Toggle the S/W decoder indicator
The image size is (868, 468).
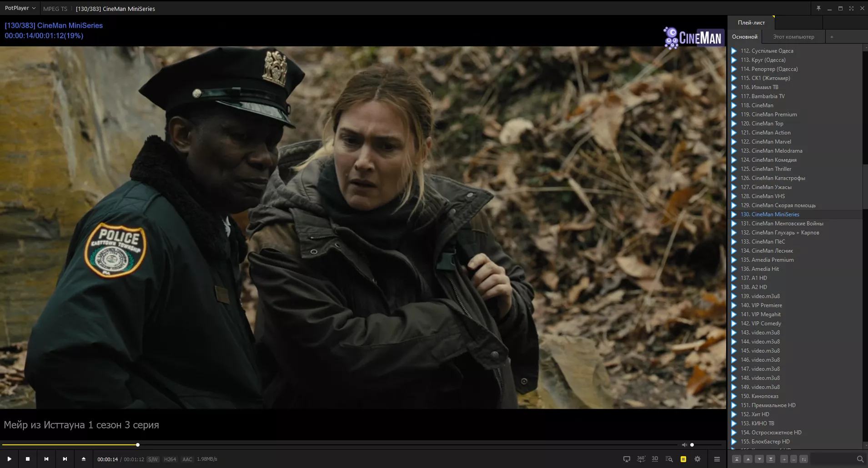pos(153,459)
